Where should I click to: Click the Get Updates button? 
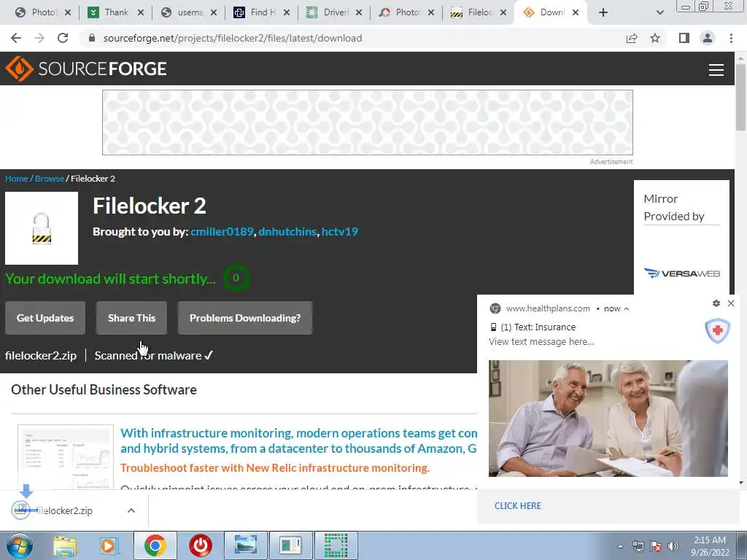tap(45, 318)
